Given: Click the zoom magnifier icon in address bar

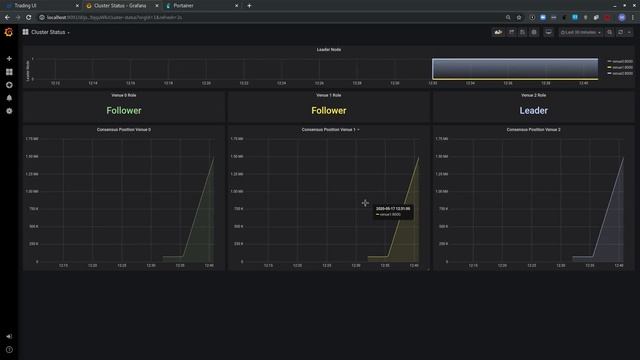Looking at the screenshot, I should pos(508,18).
